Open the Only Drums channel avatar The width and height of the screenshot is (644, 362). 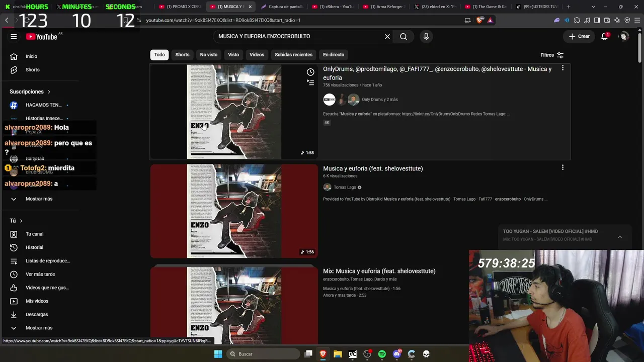click(329, 100)
